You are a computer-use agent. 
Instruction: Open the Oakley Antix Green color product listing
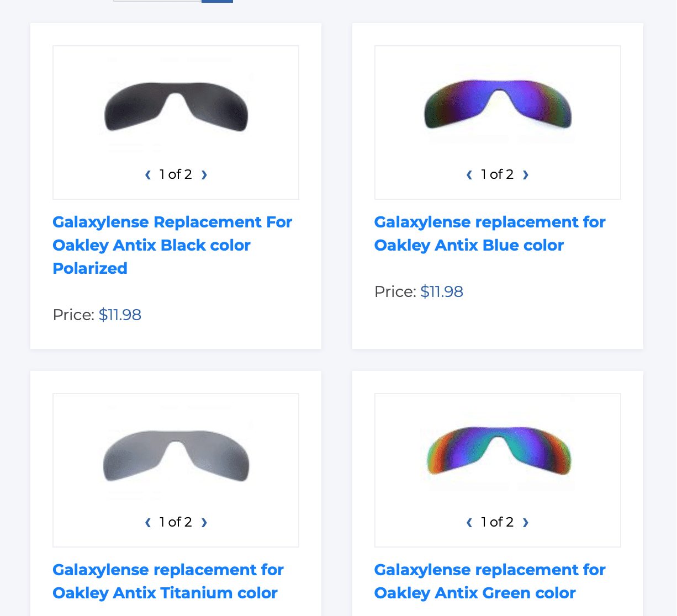pyautogui.click(x=490, y=581)
